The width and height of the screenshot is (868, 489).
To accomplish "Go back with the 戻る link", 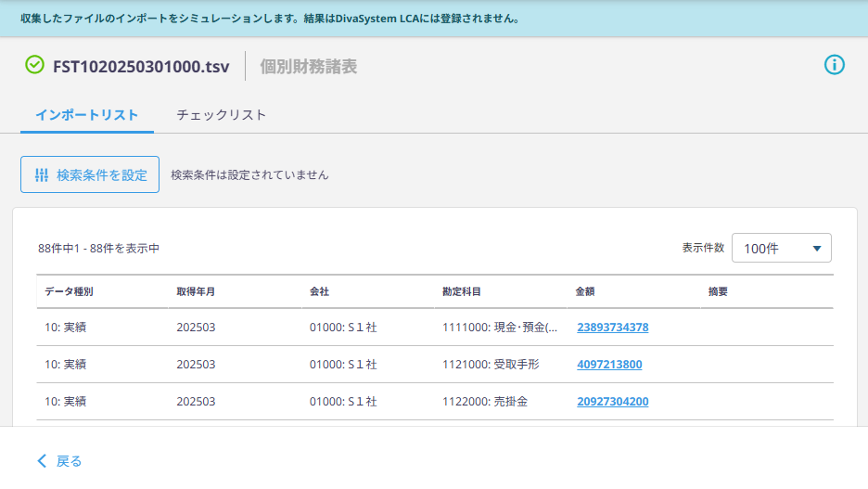I will [59, 461].
